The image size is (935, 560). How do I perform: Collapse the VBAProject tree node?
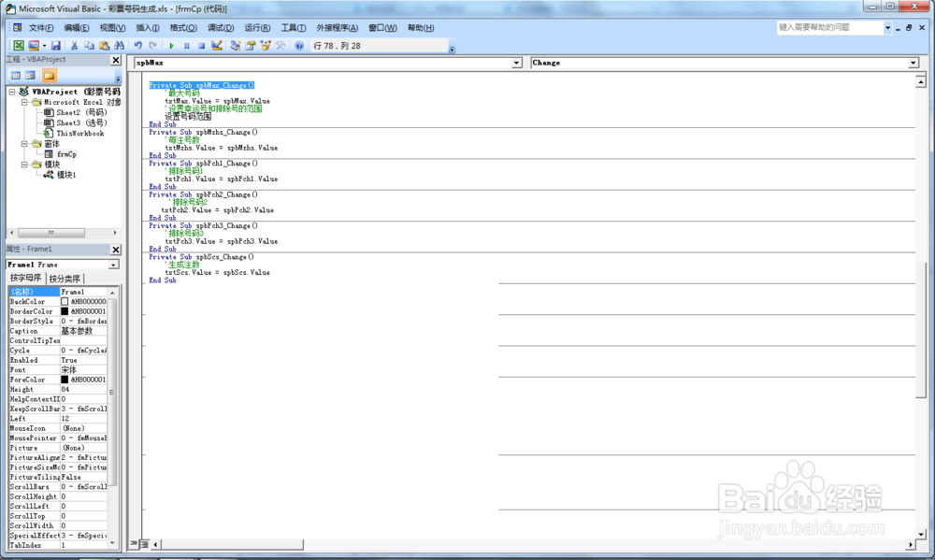(12, 92)
